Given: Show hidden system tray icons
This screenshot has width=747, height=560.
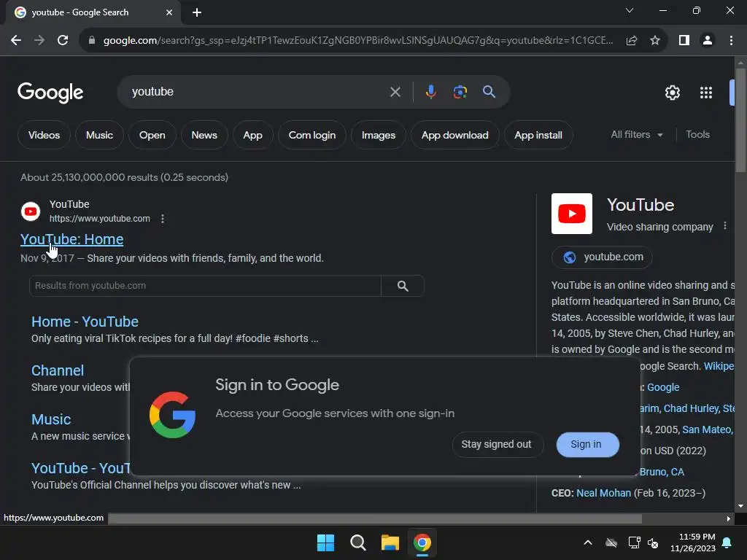Looking at the screenshot, I should coord(588,542).
